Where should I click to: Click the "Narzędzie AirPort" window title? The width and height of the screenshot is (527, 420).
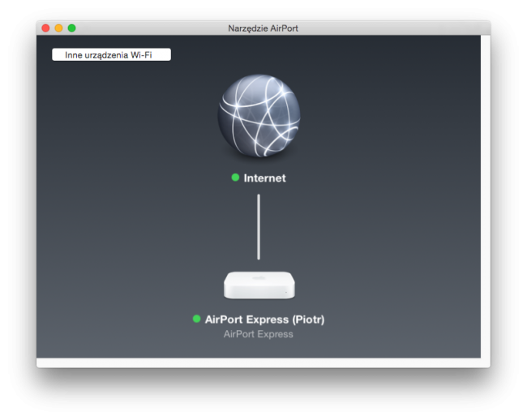pyautogui.click(x=263, y=28)
